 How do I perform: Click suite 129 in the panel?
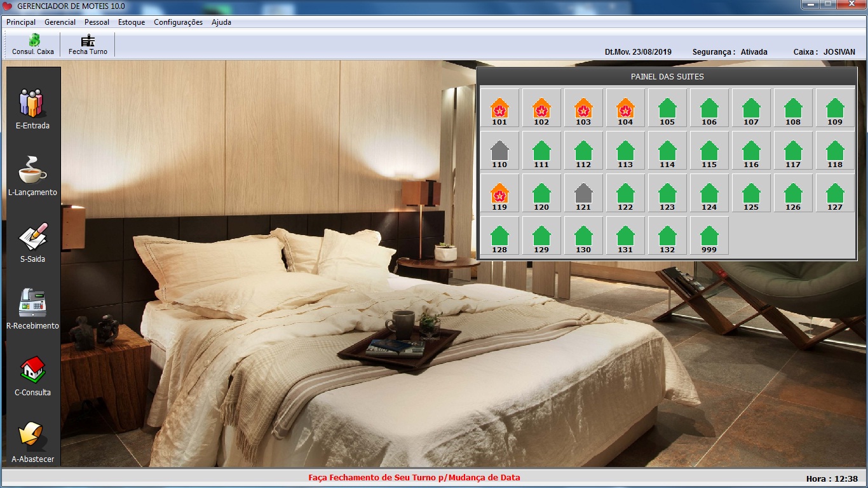coord(541,236)
